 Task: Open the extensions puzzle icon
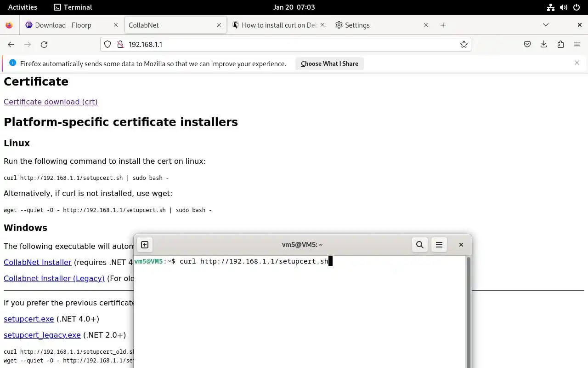(560, 45)
